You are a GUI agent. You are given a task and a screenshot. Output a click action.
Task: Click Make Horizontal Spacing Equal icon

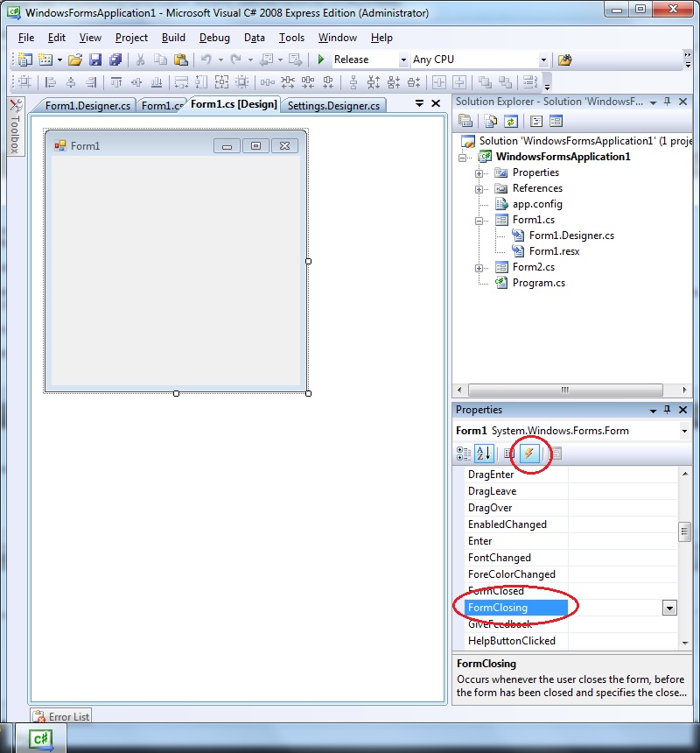click(267, 82)
